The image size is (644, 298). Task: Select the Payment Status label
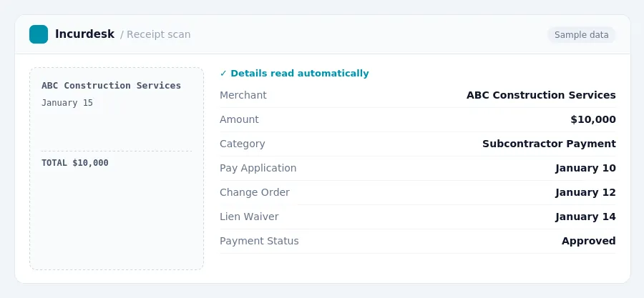(259, 241)
